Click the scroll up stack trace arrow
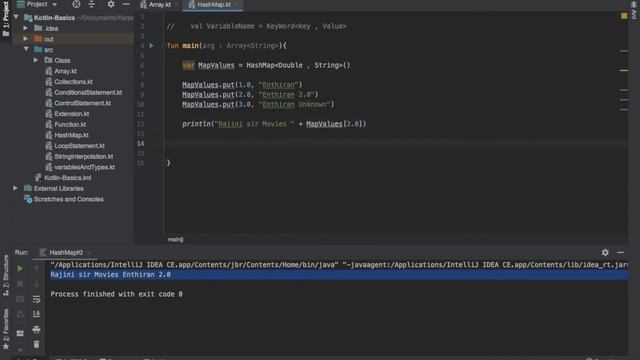This screenshot has height=360, width=640. pyautogui.click(x=36, y=268)
